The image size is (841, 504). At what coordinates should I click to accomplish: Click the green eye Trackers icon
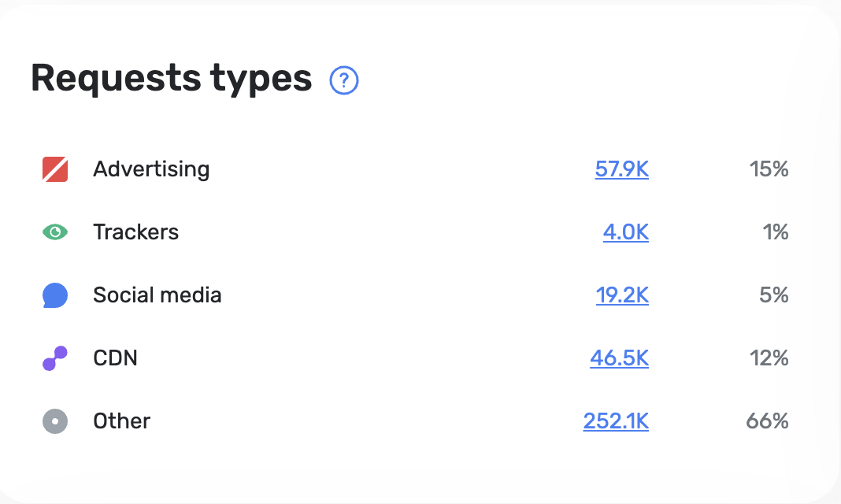click(x=55, y=232)
